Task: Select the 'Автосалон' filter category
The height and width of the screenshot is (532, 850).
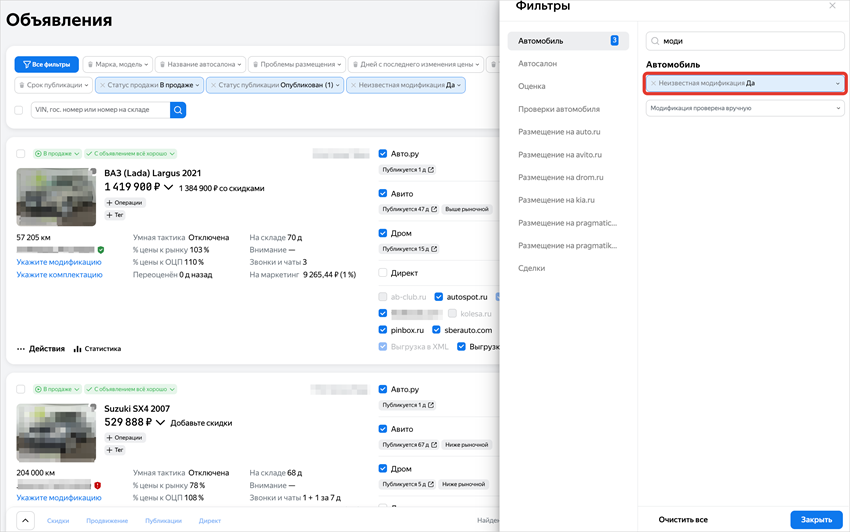Action: (x=538, y=63)
